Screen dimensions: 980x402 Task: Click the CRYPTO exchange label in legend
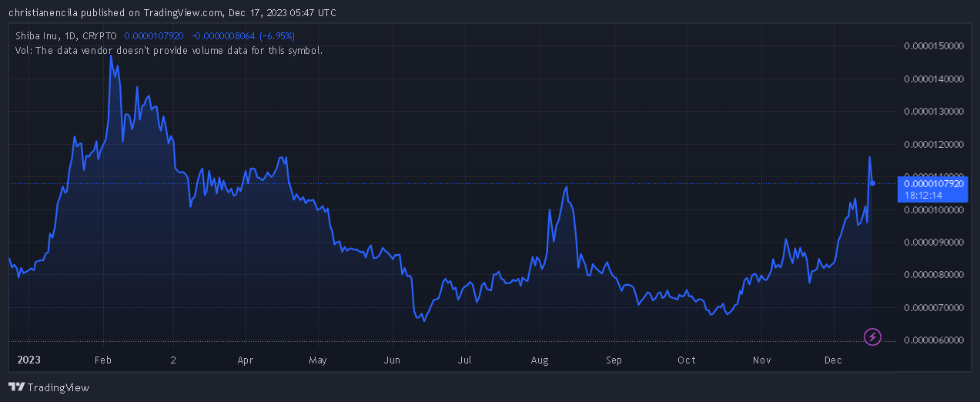coord(100,36)
